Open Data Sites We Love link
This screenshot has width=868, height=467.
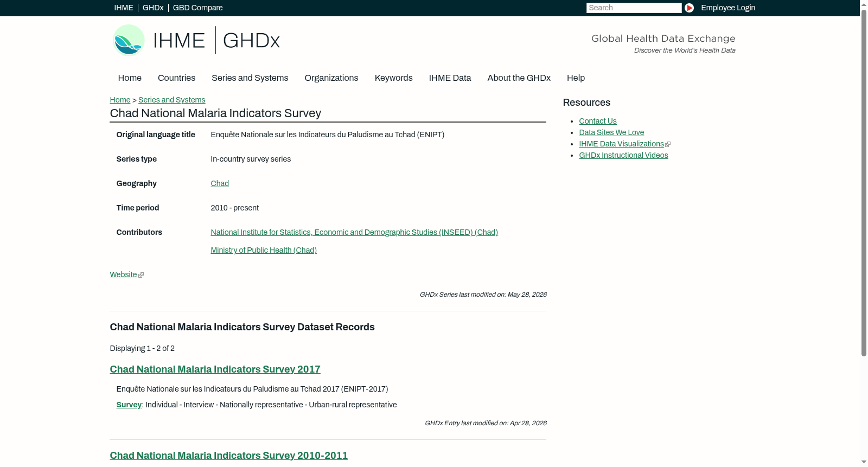(611, 132)
